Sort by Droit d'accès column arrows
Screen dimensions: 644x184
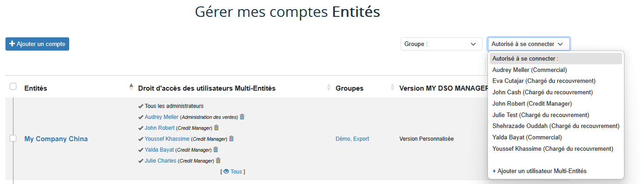[329, 87]
